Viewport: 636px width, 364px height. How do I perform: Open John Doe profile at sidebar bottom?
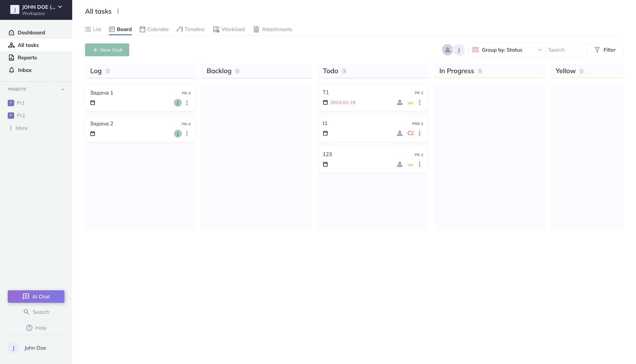tap(27, 348)
